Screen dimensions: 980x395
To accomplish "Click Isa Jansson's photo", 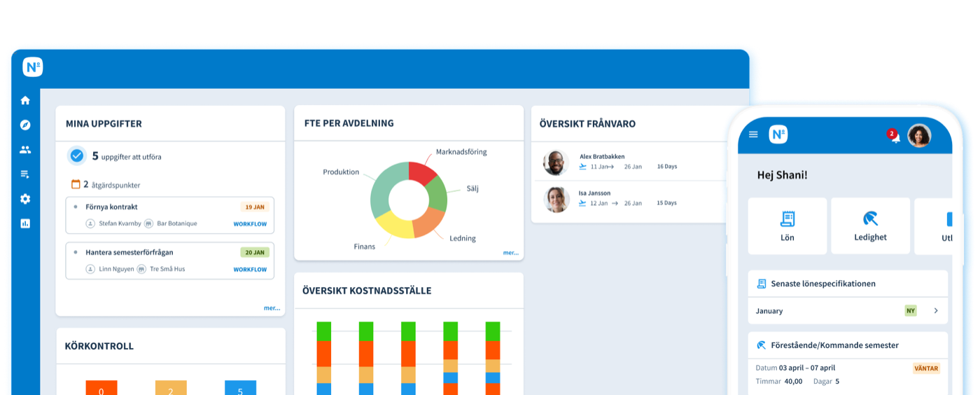I will point(556,199).
